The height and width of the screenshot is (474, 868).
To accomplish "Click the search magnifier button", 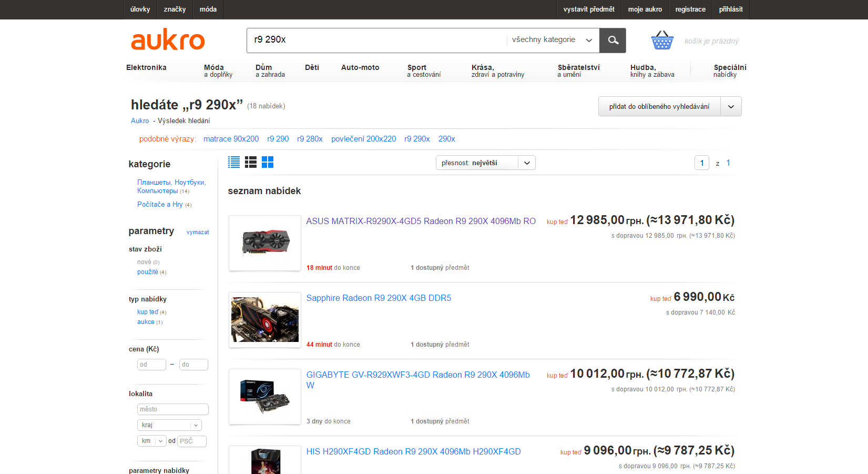I will [612, 41].
